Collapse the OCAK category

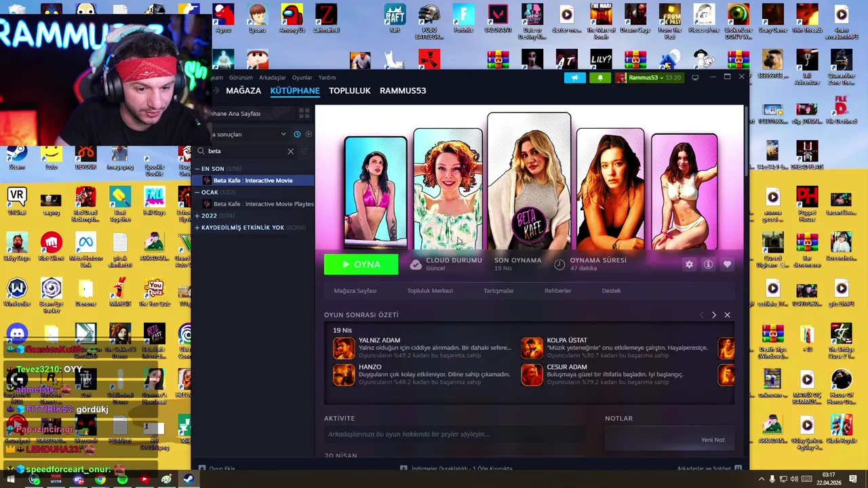coord(197,192)
